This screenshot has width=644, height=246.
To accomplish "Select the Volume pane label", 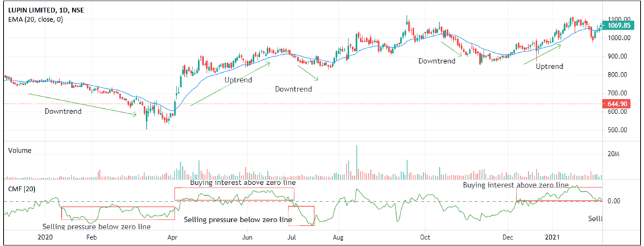I will point(20,150).
